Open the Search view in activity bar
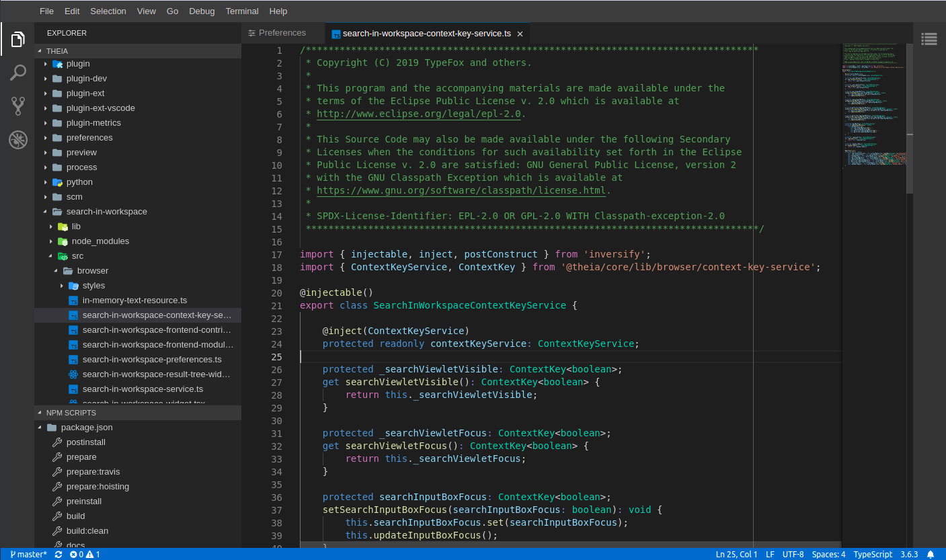This screenshot has height=560, width=946. pyautogui.click(x=17, y=73)
